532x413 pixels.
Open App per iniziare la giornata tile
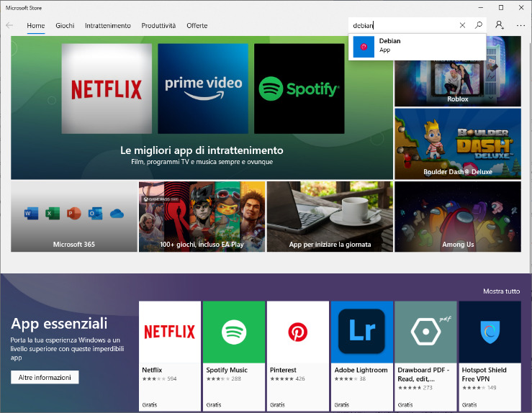click(330, 217)
